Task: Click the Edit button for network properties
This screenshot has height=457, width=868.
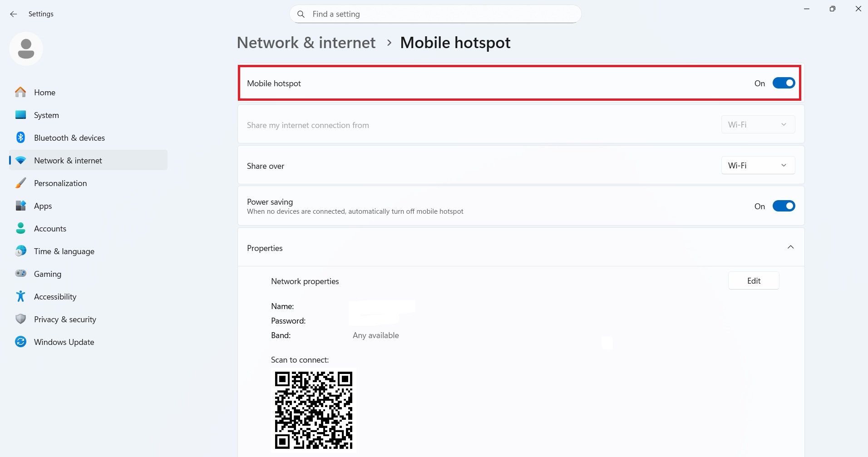Action: (753, 280)
